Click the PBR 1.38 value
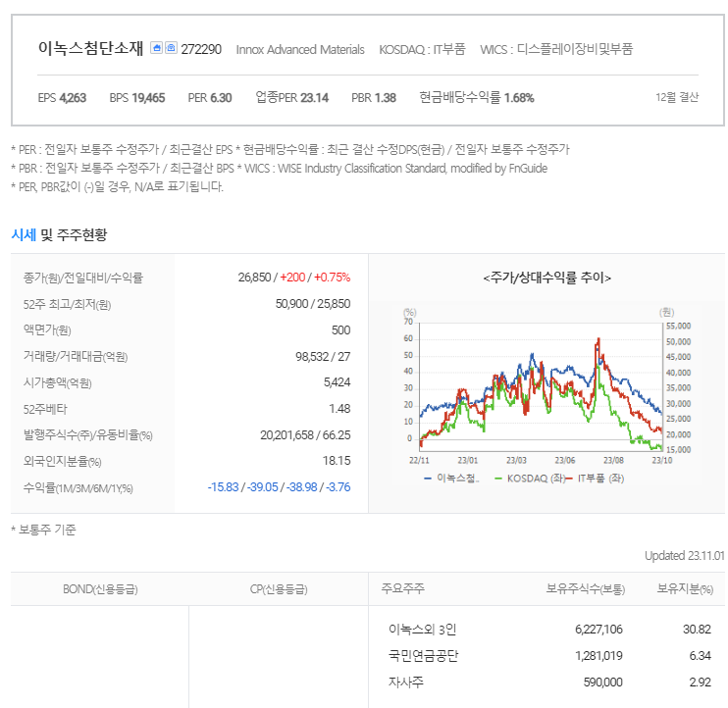 pyautogui.click(x=374, y=98)
